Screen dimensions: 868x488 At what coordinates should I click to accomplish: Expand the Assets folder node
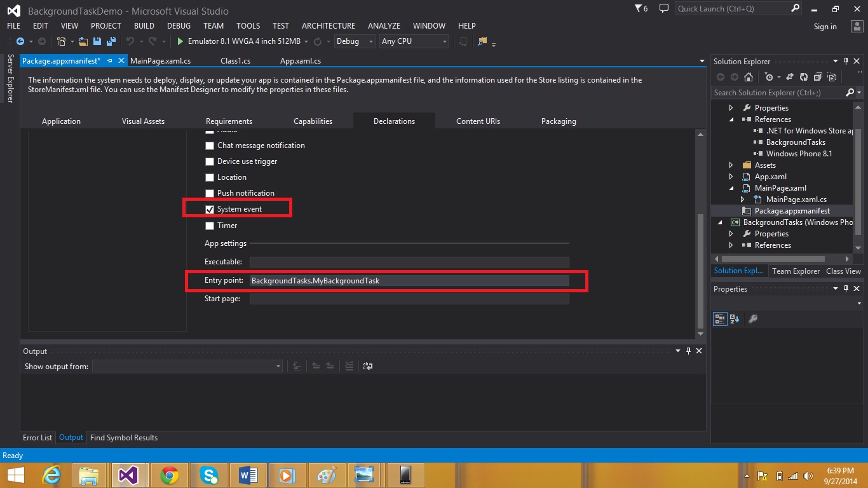click(731, 165)
